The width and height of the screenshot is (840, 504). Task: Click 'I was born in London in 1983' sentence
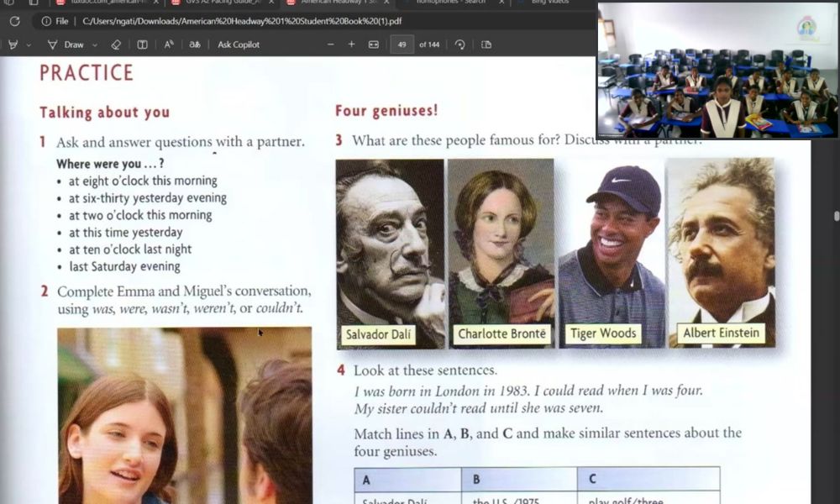(x=442, y=391)
